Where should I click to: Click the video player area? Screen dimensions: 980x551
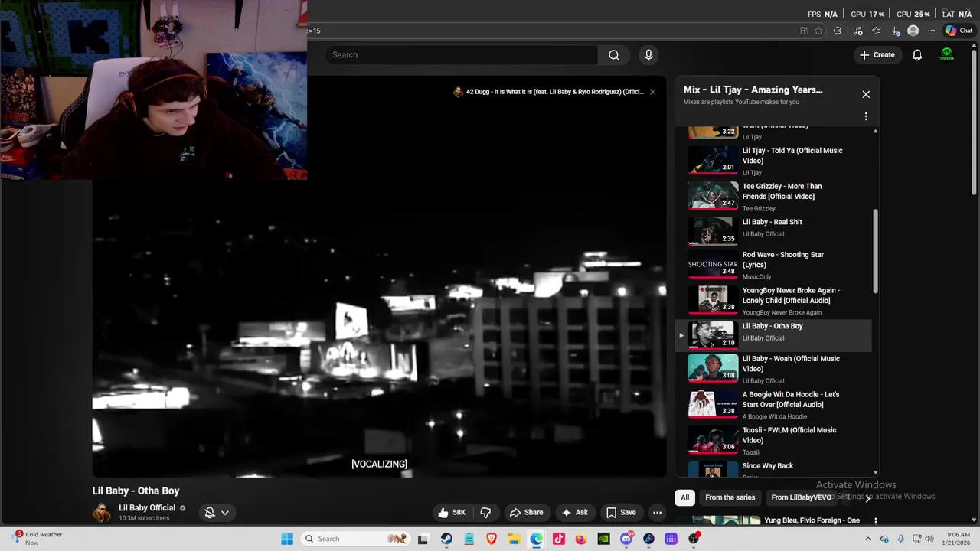click(379, 277)
